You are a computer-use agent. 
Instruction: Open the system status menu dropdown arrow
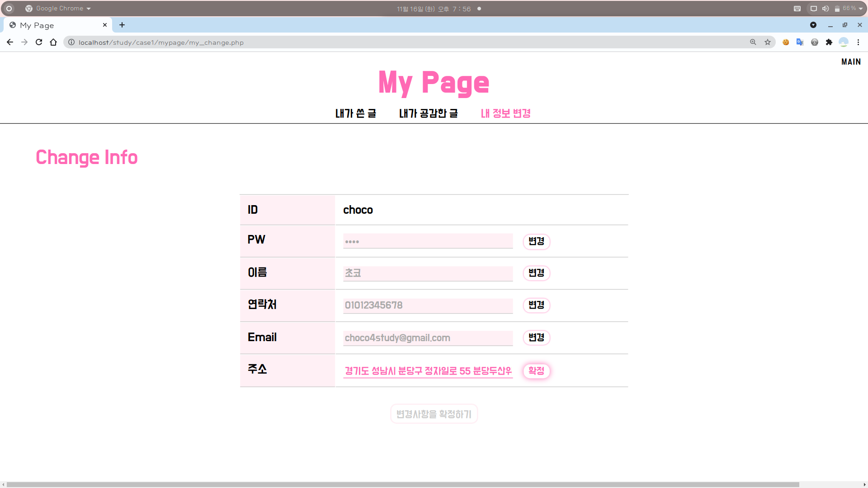click(x=861, y=9)
